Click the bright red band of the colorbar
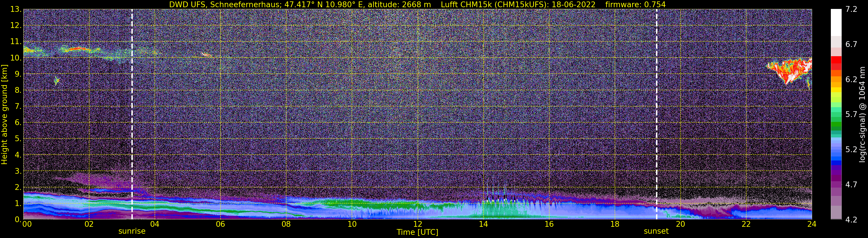 (836, 60)
